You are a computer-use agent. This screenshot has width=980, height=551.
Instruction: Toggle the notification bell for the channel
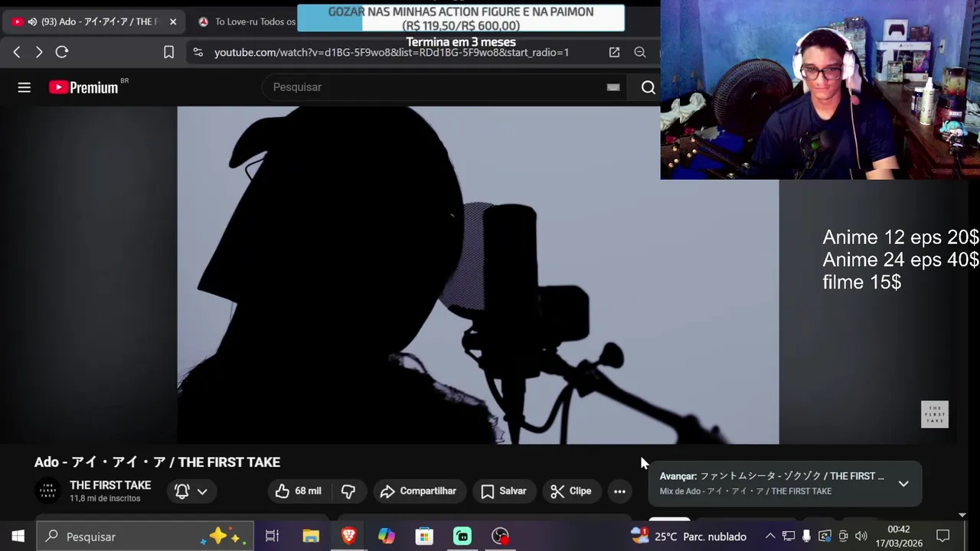[x=182, y=491]
